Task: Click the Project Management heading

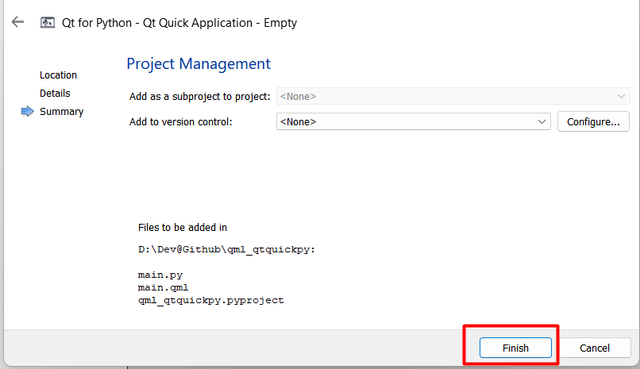Action: pos(198,64)
